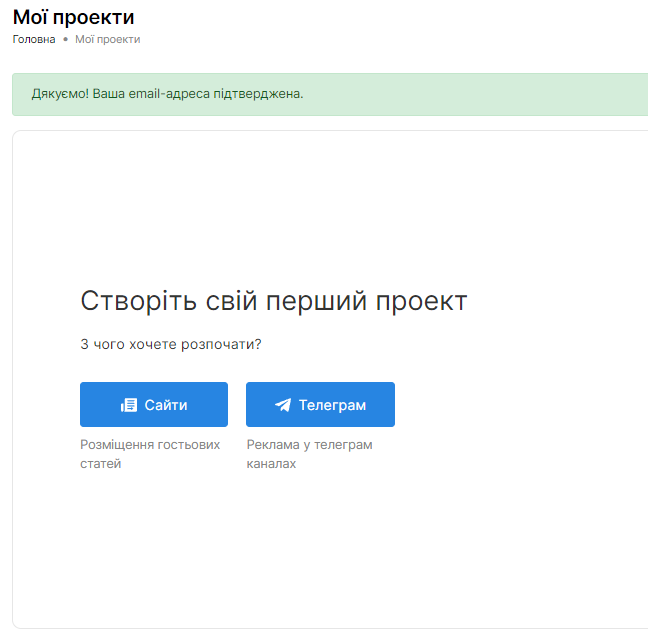Click the newspaper icon on Сайти button

coord(129,405)
